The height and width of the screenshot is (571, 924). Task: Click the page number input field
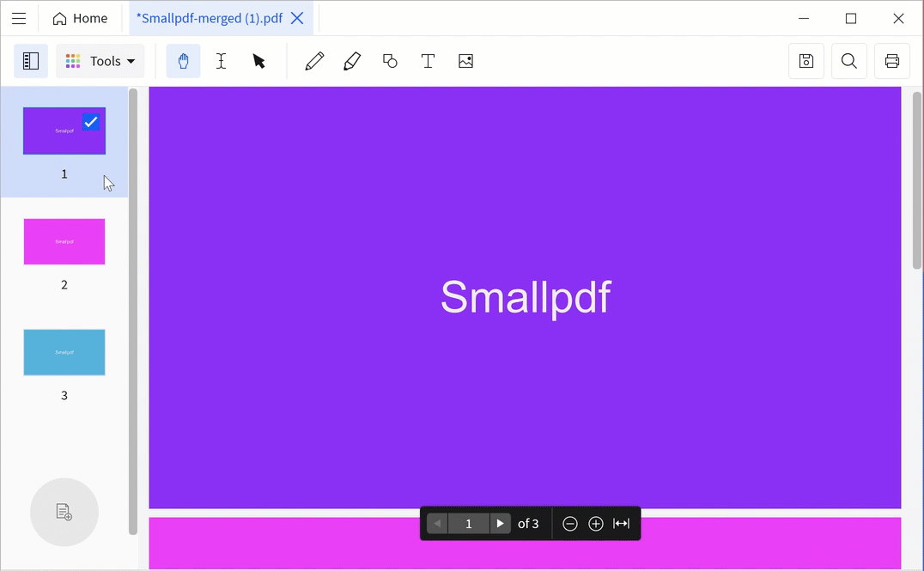(469, 523)
